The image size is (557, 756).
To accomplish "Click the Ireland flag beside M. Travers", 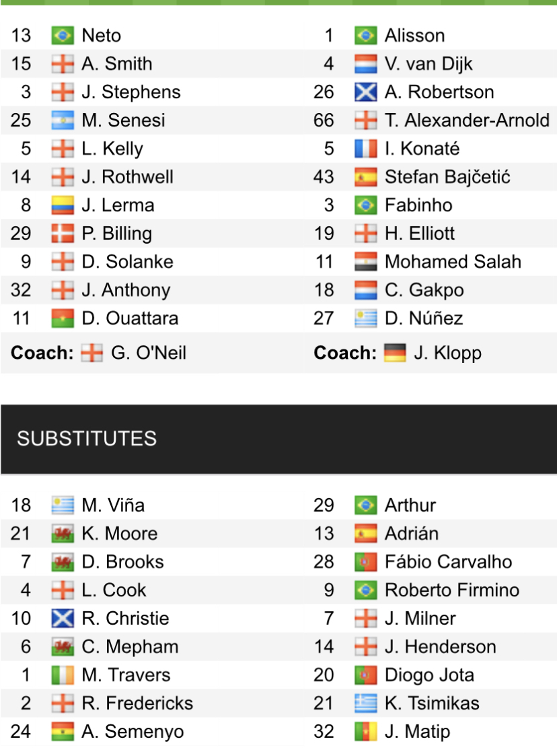I will coord(63,675).
